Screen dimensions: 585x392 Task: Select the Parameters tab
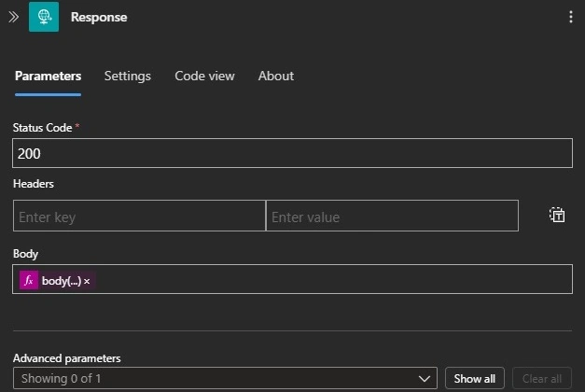48,77
